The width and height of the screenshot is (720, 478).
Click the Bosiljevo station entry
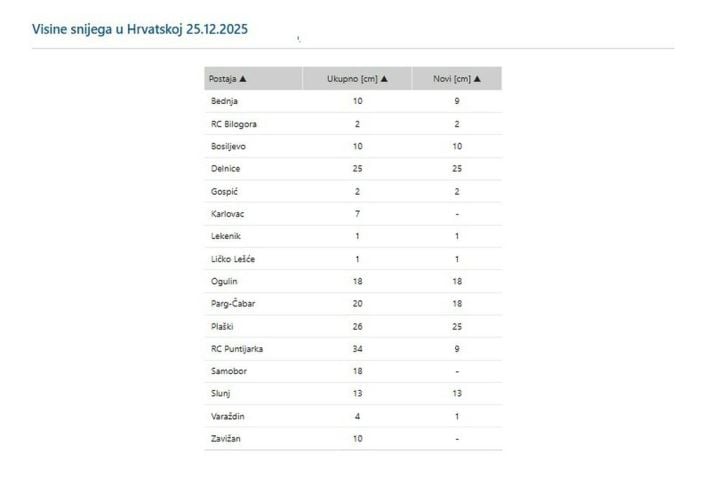pos(229,146)
